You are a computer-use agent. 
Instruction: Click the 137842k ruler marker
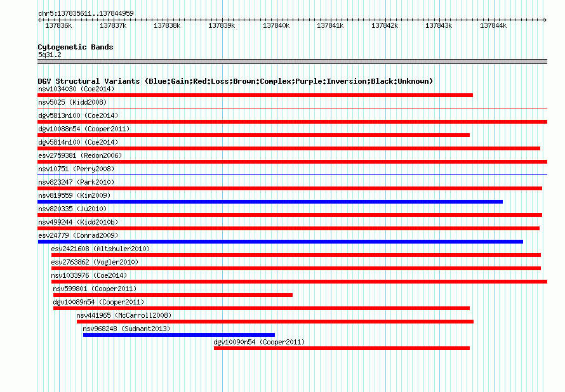(385, 25)
